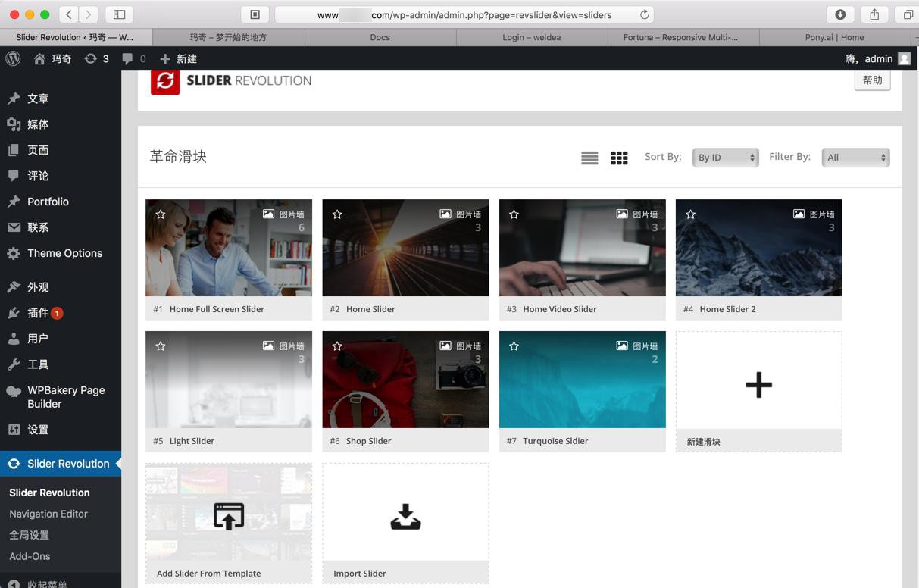The height and width of the screenshot is (588, 919).
Task: Open 用户 menu in sidebar
Action: (x=61, y=339)
